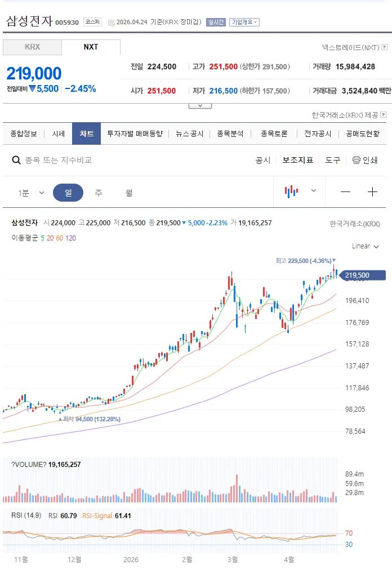Click the 한국거래소(KRX) chart source label
The image size is (392, 579).
pyautogui.click(x=355, y=224)
